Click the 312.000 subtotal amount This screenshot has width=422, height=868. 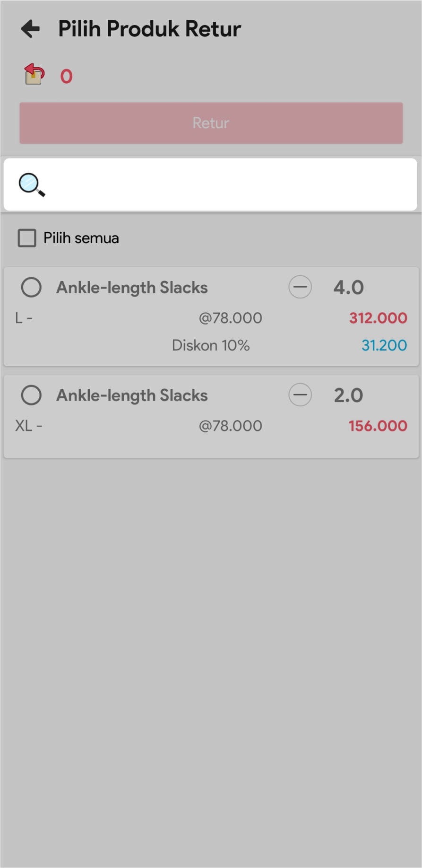tap(378, 318)
